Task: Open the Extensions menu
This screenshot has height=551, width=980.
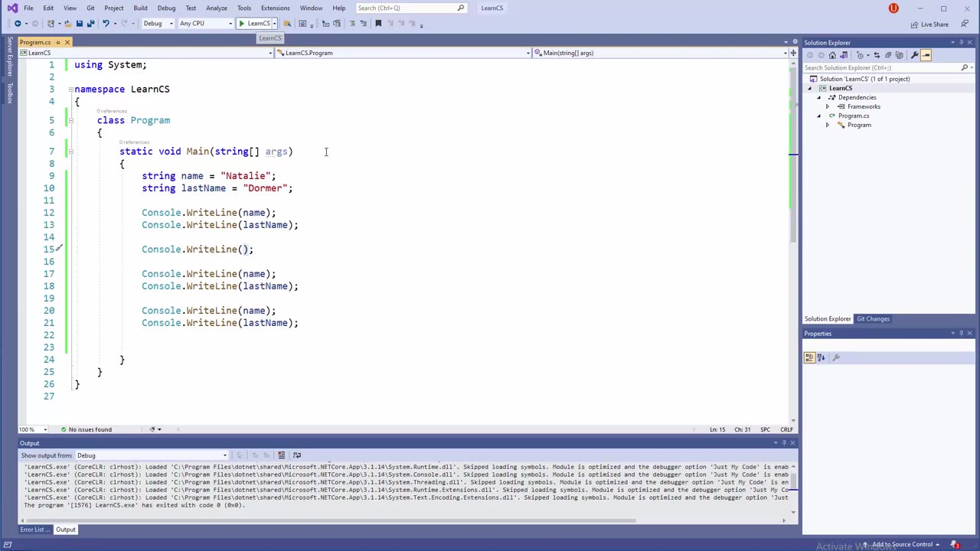Action: click(275, 8)
